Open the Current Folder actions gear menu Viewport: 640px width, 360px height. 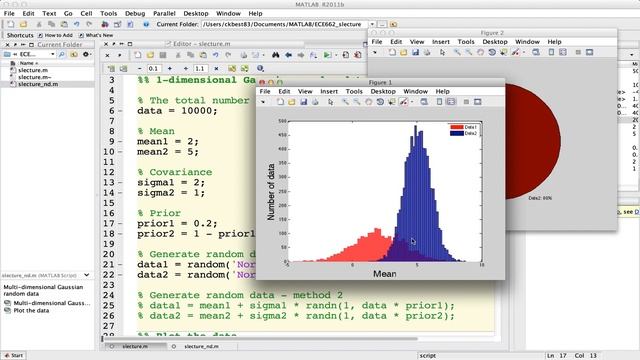click(86, 54)
